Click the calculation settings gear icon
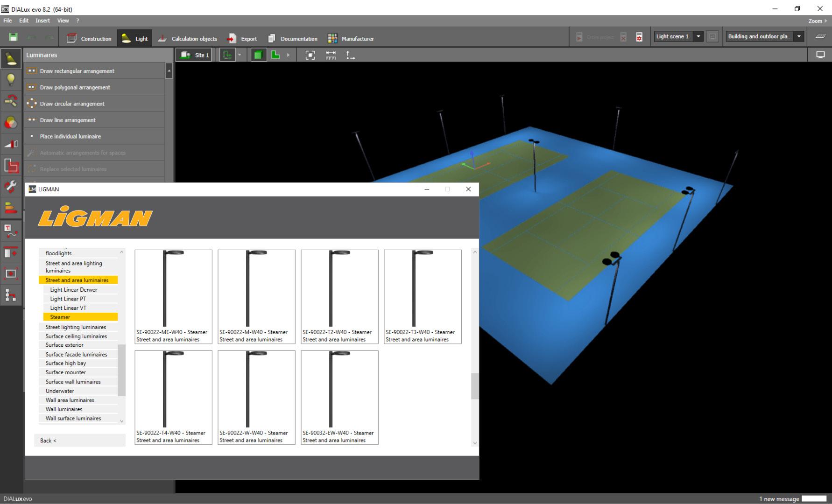 click(639, 37)
